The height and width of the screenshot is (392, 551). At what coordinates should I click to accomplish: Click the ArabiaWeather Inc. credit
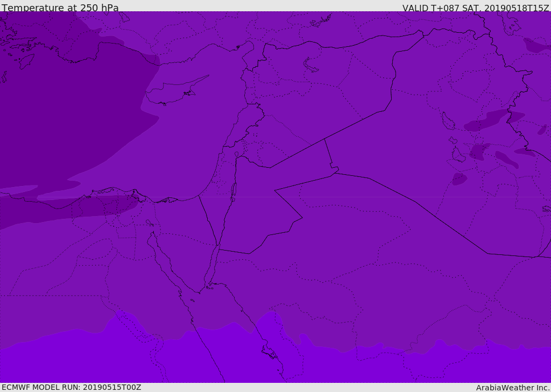pyautogui.click(x=512, y=387)
